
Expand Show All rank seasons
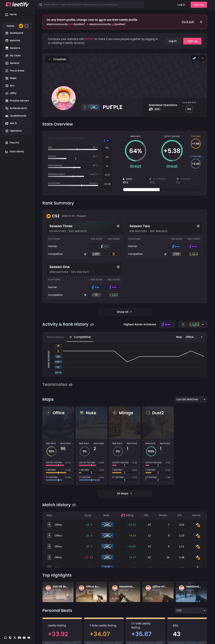124,312
